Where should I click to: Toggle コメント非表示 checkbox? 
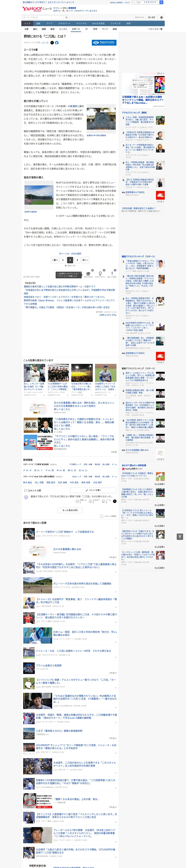(x=102, y=516)
